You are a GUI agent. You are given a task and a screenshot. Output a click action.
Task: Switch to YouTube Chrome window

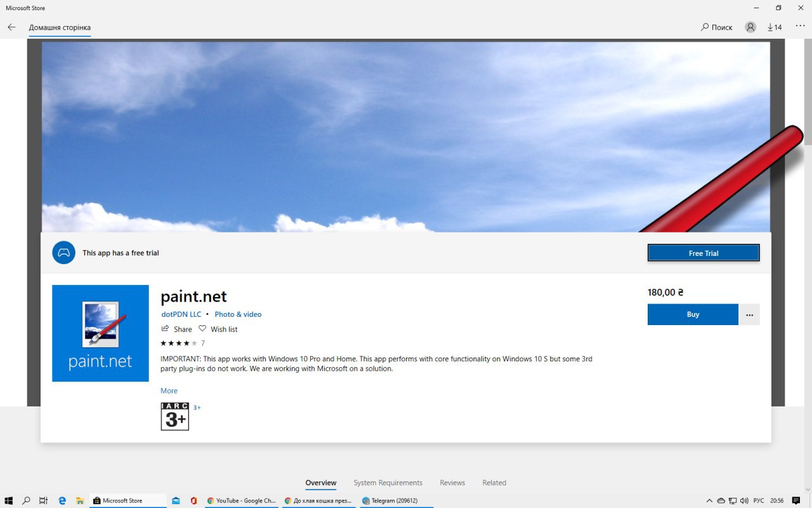click(241, 500)
